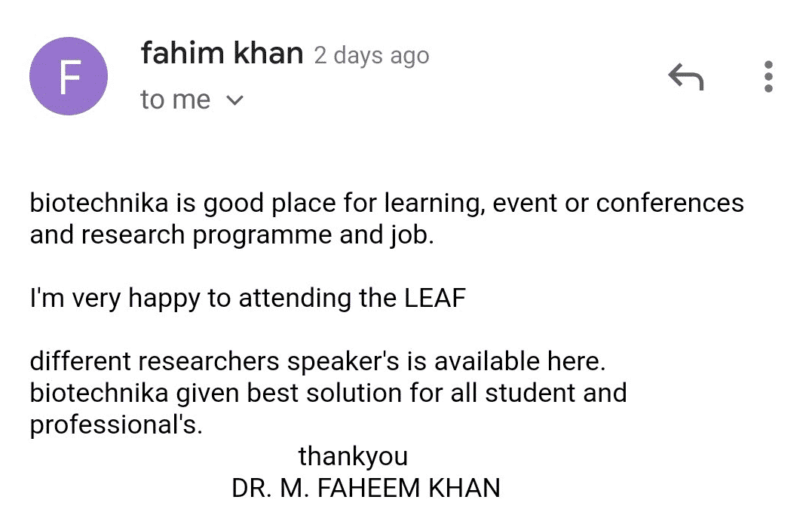Click the word LEAF in the message
Screen dimensions: 812x512
(436, 299)
